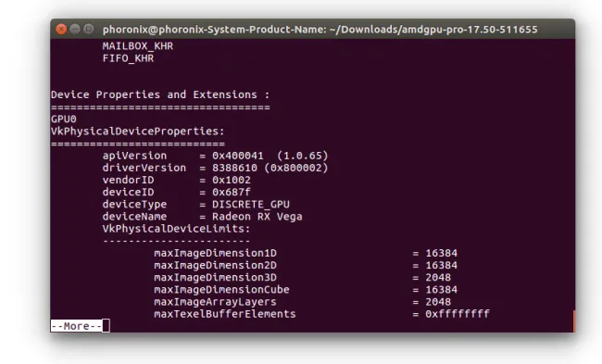Minimize the terminal window
The height and width of the screenshot is (364, 602).
click(75, 30)
